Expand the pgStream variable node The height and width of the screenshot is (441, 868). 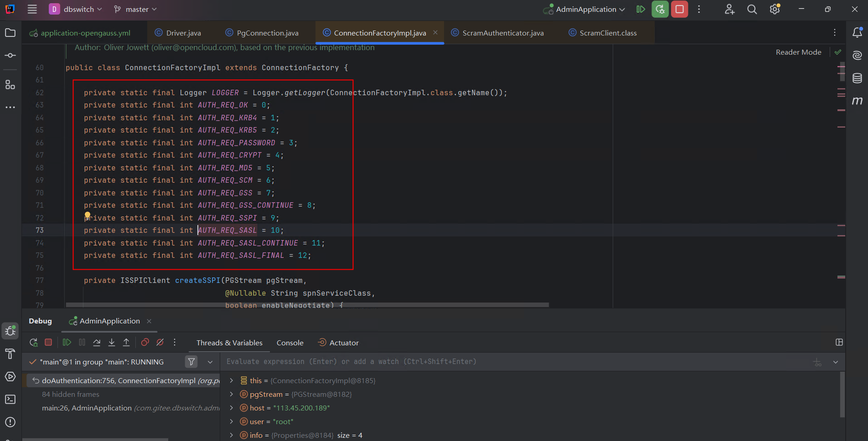coord(232,395)
